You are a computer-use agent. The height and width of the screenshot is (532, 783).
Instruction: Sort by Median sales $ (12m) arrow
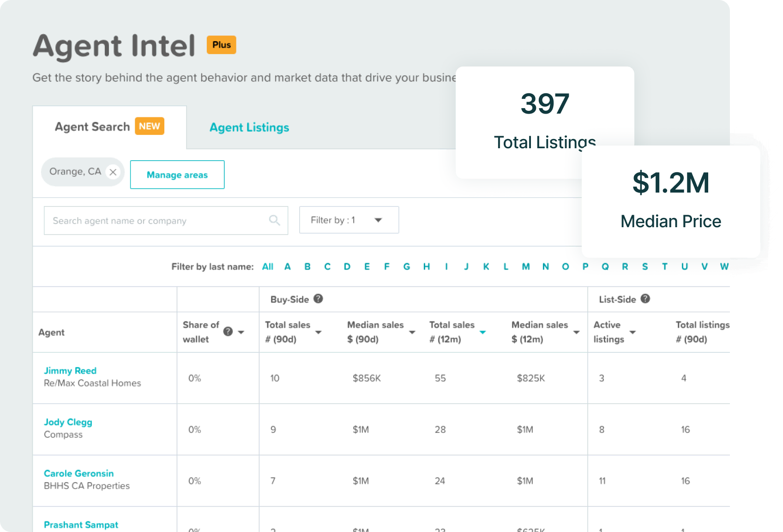coord(577,332)
